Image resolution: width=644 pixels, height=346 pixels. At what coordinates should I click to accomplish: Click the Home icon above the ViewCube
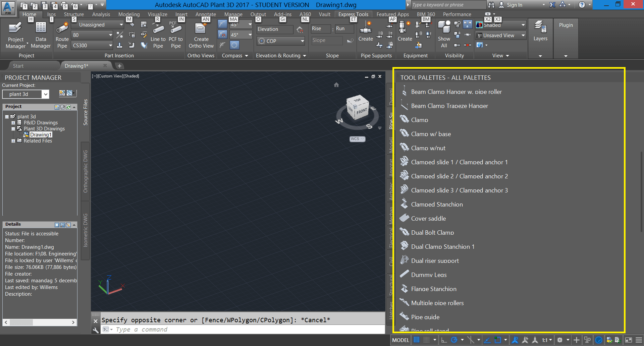coord(336,85)
